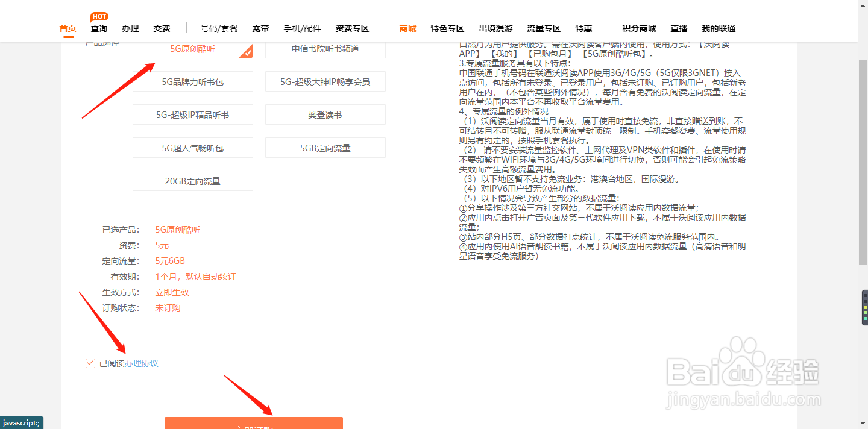Open 商城 nav item
Viewport: 868px width, 429px height.
point(408,28)
